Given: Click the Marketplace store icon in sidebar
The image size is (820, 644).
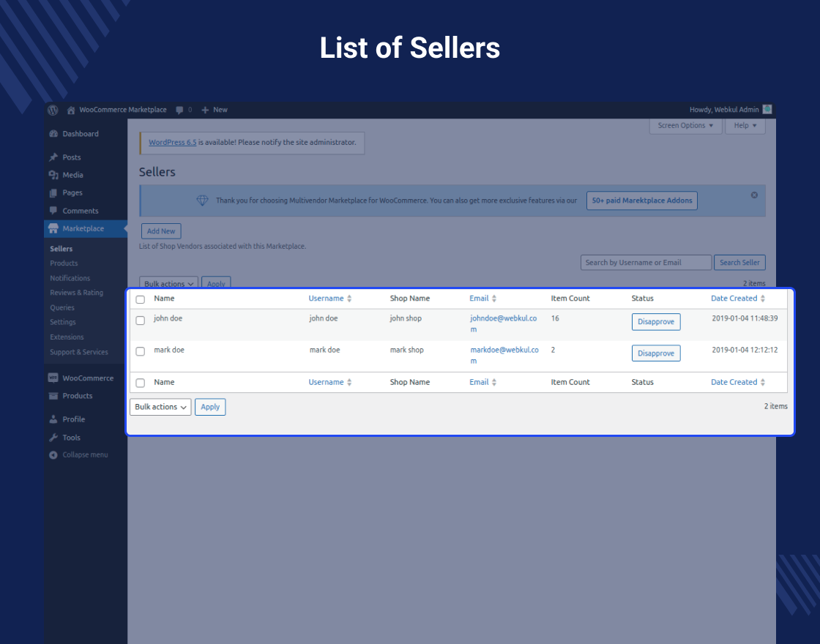Looking at the screenshot, I should tap(54, 228).
